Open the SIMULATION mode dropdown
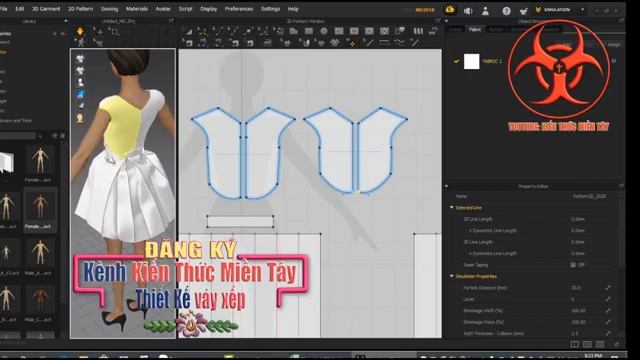Image resolution: width=640 pixels, height=360 pixels. (x=582, y=9)
